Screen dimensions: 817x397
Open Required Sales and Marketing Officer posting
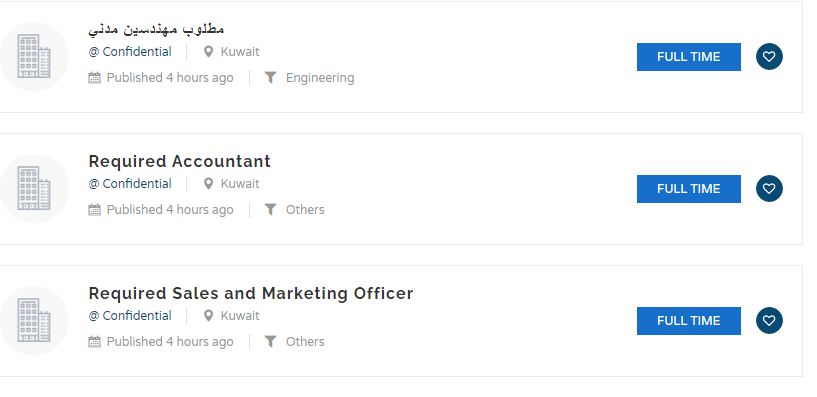251,293
